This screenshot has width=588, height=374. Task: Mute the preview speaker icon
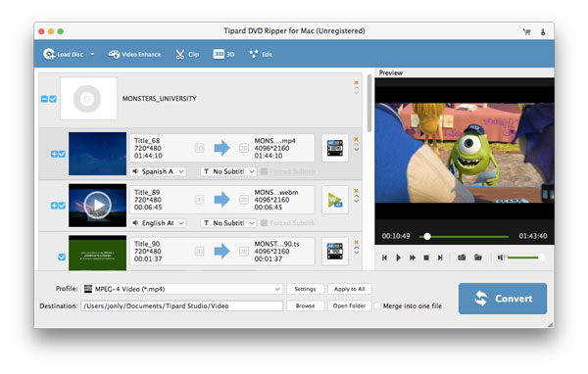(x=501, y=257)
